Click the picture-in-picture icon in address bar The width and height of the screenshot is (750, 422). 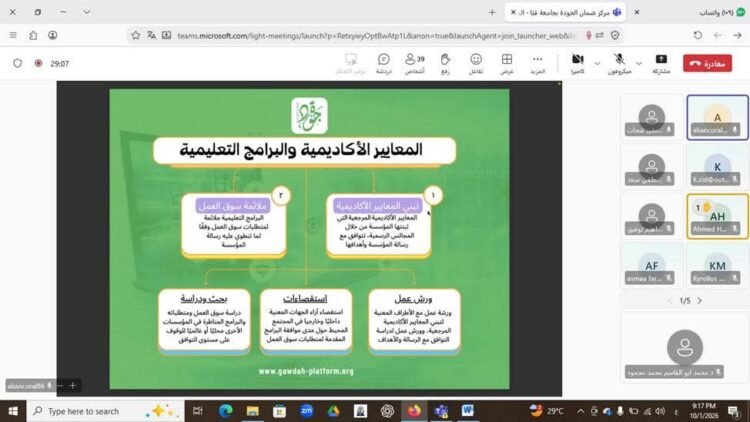166,35
